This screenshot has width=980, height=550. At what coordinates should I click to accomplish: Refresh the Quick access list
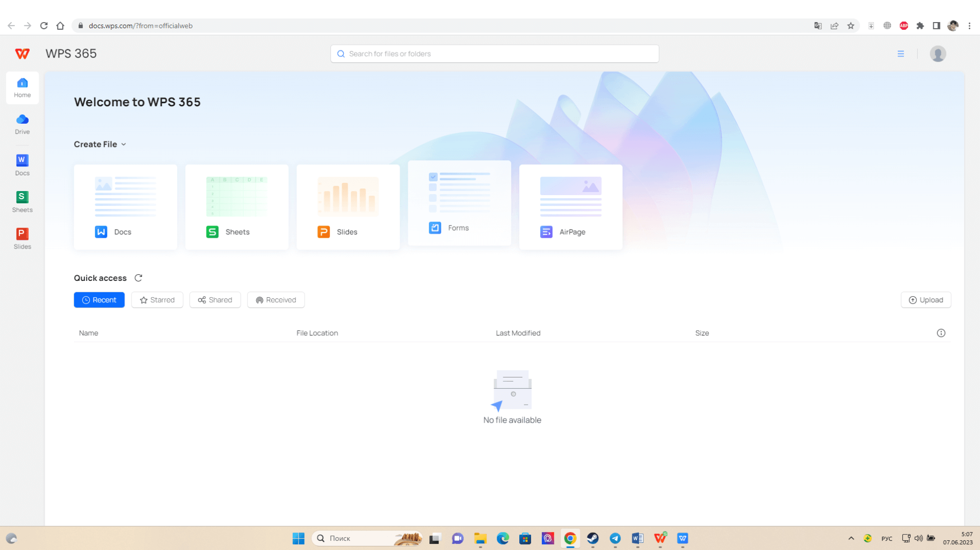pyautogui.click(x=138, y=278)
